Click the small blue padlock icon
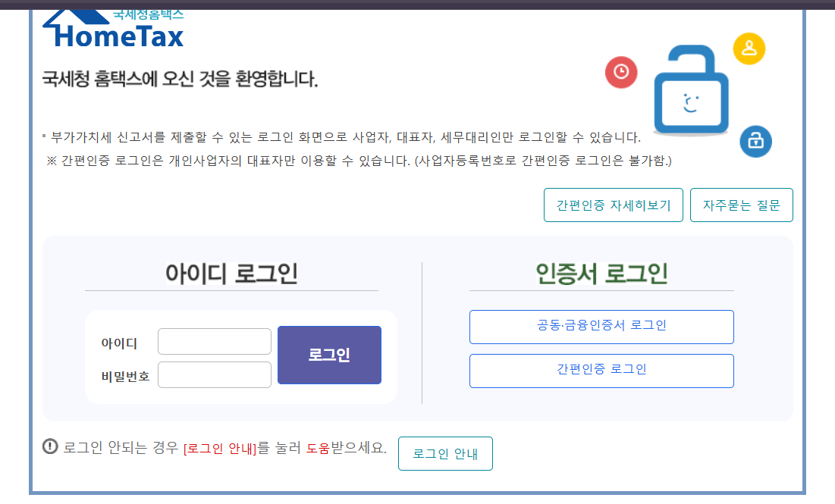Image resolution: width=835 pixels, height=504 pixels. (755, 142)
